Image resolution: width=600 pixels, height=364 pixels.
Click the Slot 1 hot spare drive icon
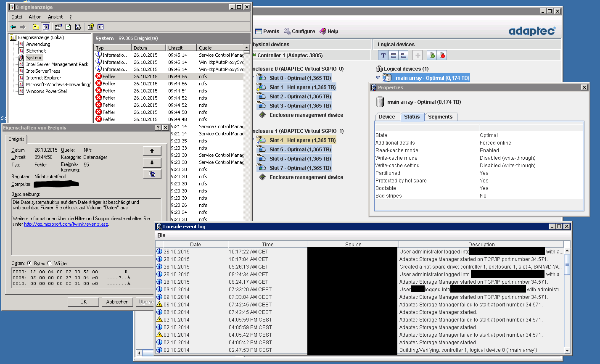click(262, 87)
